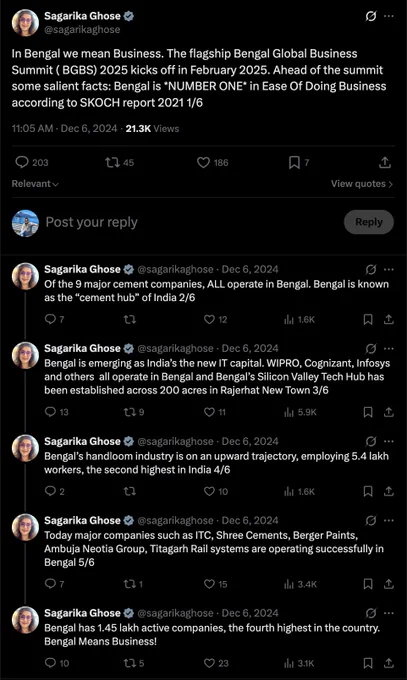Open View quotes link
Image resolution: width=407 pixels, height=680 pixels.
coord(362,184)
